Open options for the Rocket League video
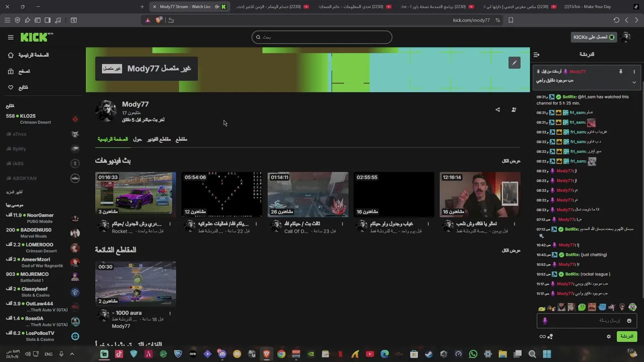Viewport: 644px width, 362px height. [170, 224]
